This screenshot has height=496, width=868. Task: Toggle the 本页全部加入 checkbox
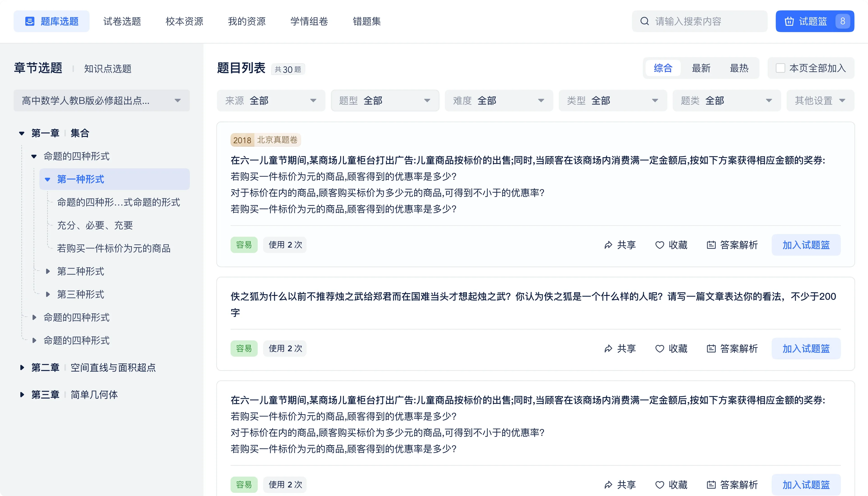click(780, 68)
